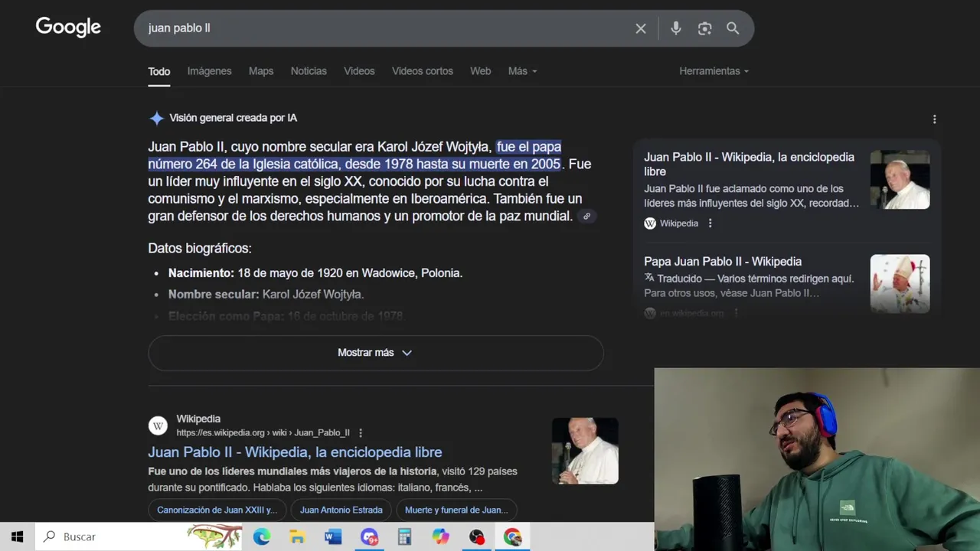Open the Juan Antonio Estrada sitelink
Image resolution: width=980 pixels, height=551 pixels.
coord(341,510)
